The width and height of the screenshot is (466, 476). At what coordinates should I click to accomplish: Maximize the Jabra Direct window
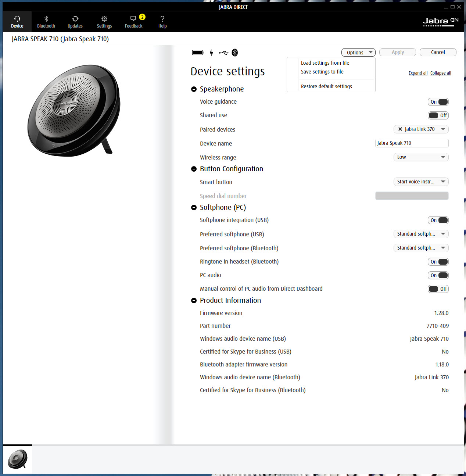pos(452,7)
